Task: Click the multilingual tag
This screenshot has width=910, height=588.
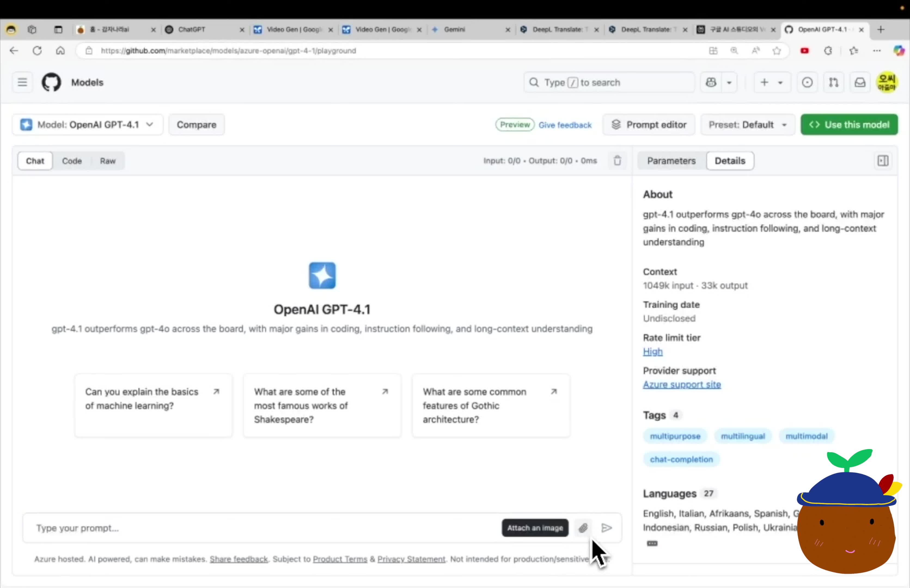Action: click(x=743, y=436)
